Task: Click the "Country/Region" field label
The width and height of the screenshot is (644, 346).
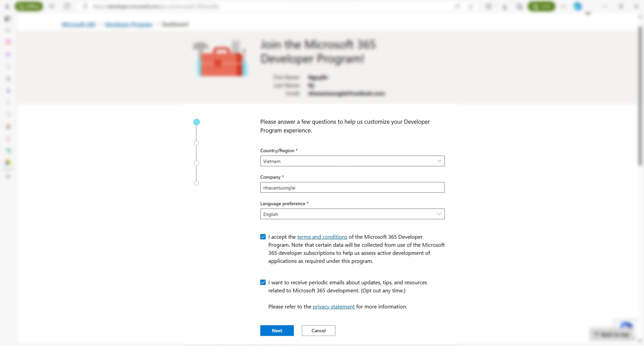Action: pyautogui.click(x=277, y=151)
